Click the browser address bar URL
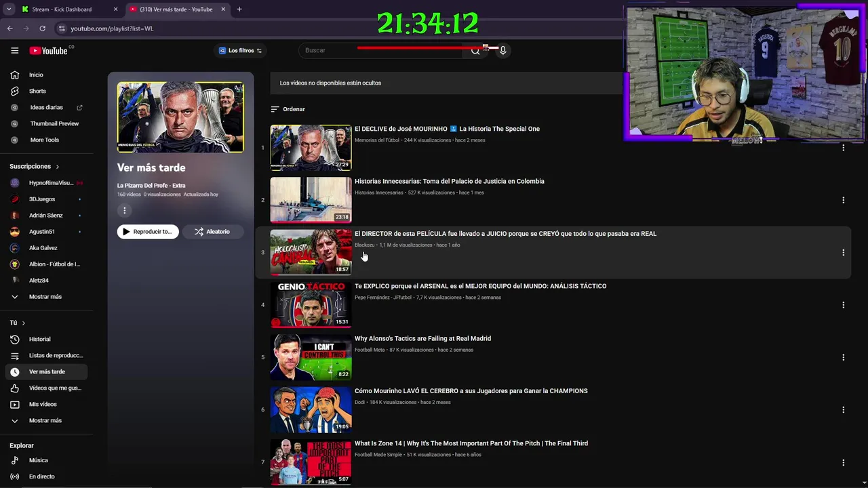 coord(112,28)
